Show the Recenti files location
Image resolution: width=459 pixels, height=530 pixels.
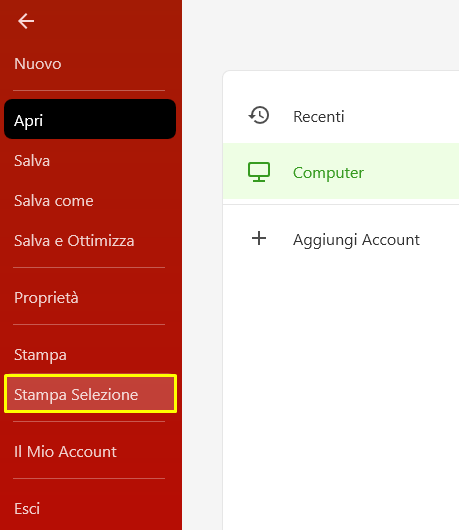(341, 115)
